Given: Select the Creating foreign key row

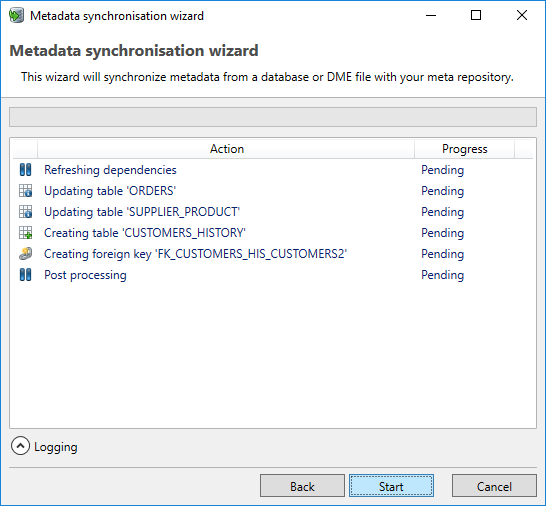Looking at the screenshot, I should pos(273,254).
